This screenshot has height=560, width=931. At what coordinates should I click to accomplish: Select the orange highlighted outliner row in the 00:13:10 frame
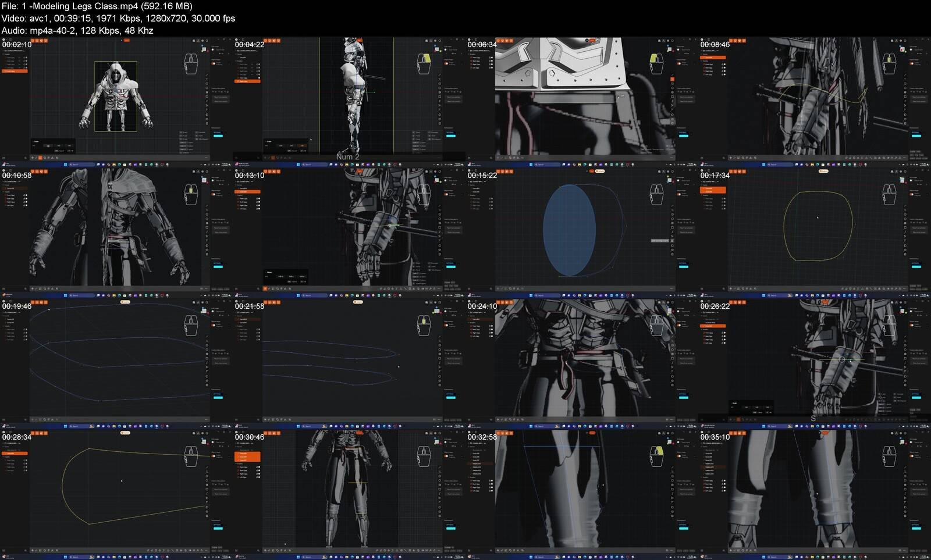coord(247,191)
